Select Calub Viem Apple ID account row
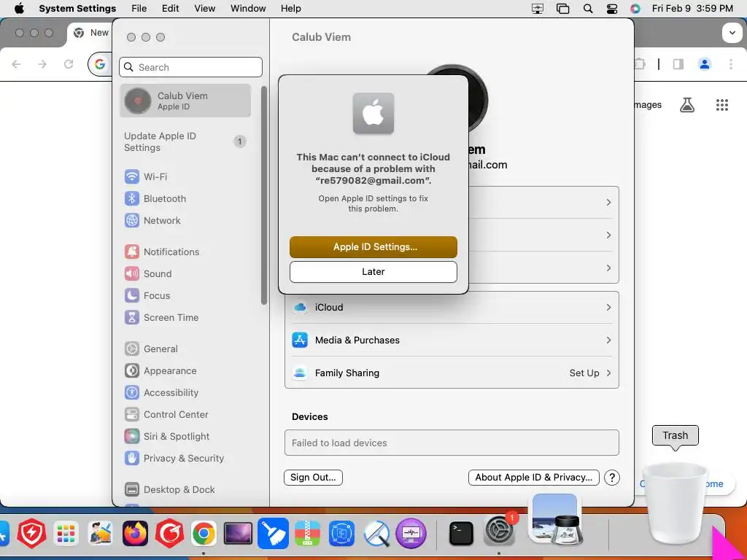The image size is (747, 560). tap(185, 101)
